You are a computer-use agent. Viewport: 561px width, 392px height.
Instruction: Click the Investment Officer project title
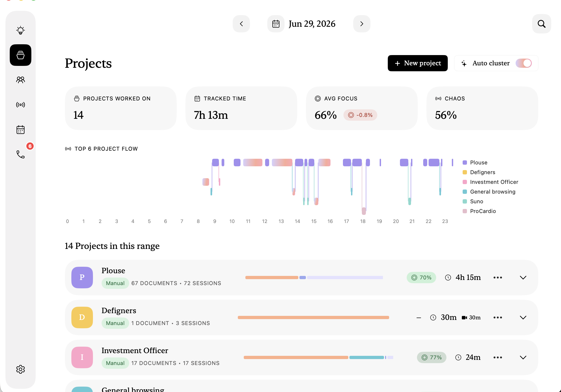click(x=135, y=350)
